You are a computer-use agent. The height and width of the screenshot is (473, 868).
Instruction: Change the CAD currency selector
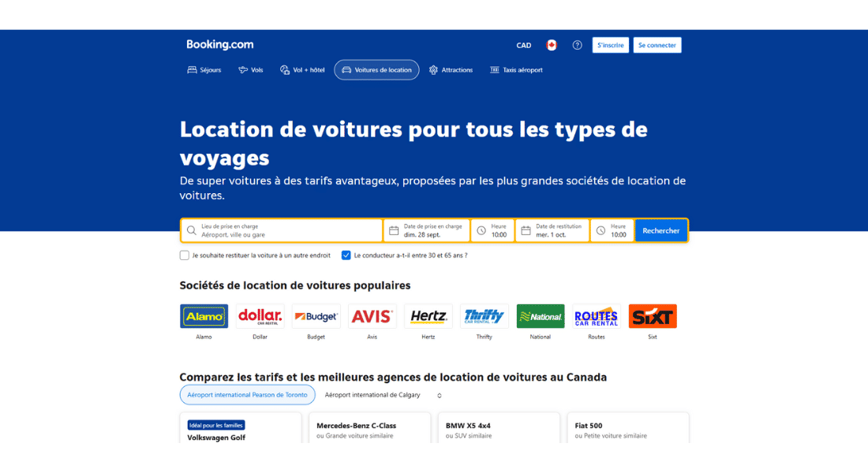tap(524, 45)
